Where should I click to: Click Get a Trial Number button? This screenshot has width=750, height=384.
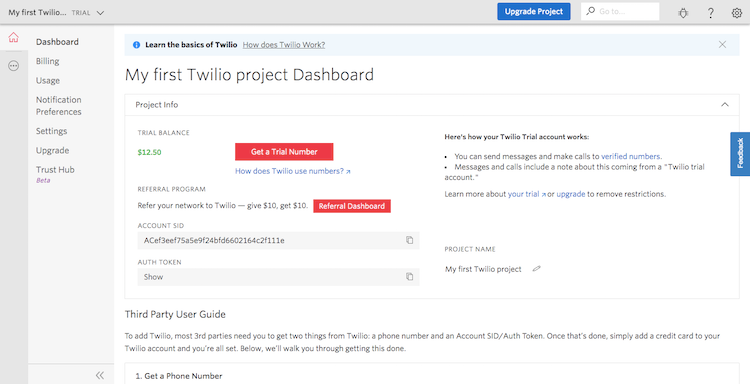tap(284, 152)
